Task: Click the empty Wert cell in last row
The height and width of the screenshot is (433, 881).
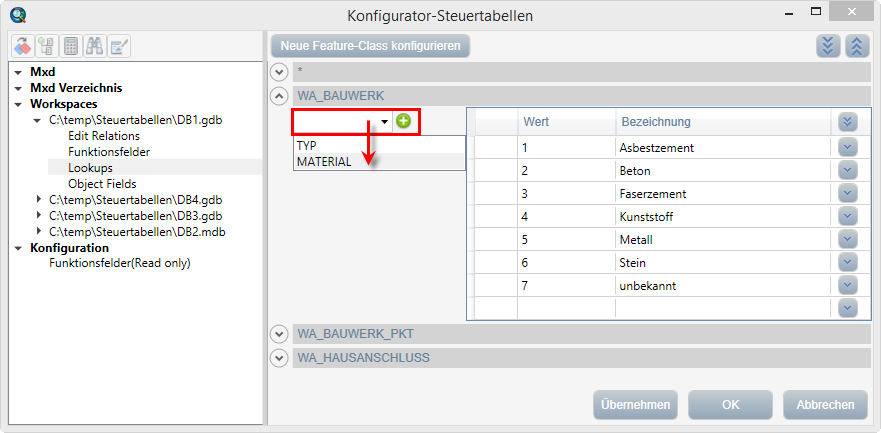Action: (566, 308)
